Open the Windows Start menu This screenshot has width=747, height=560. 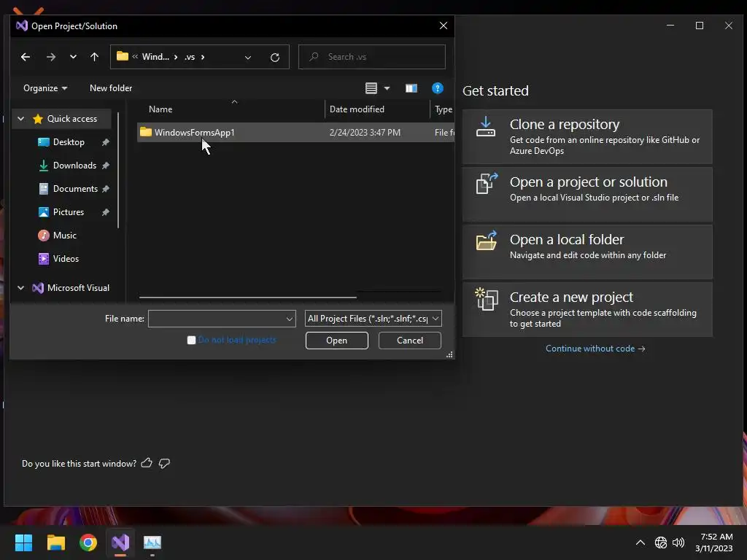tap(23, 542)
